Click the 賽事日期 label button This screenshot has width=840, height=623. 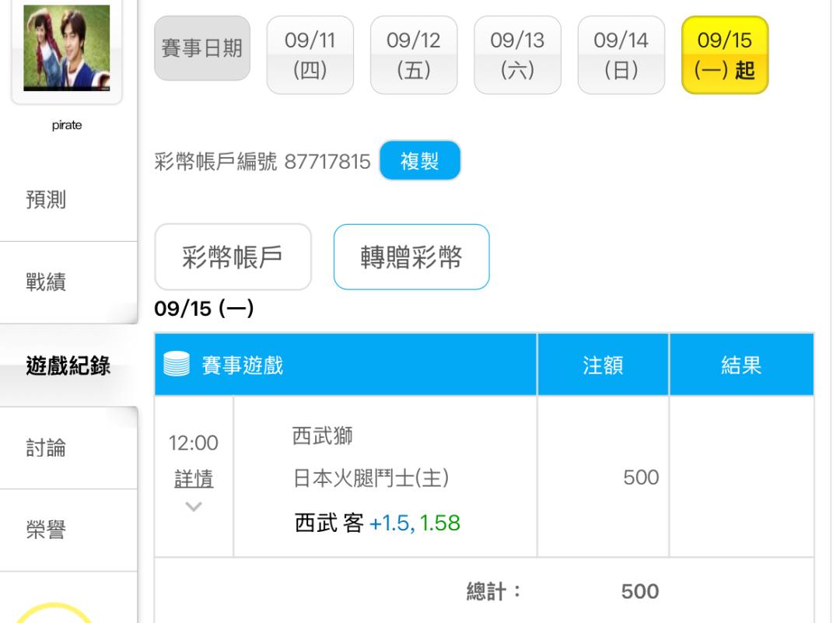point(202,48)
